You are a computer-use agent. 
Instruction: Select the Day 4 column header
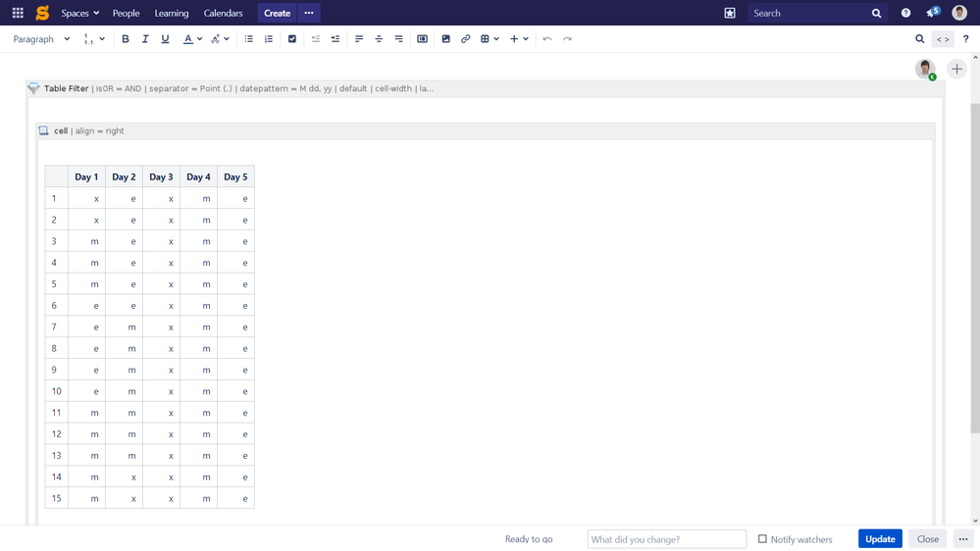tap(199, 176)
